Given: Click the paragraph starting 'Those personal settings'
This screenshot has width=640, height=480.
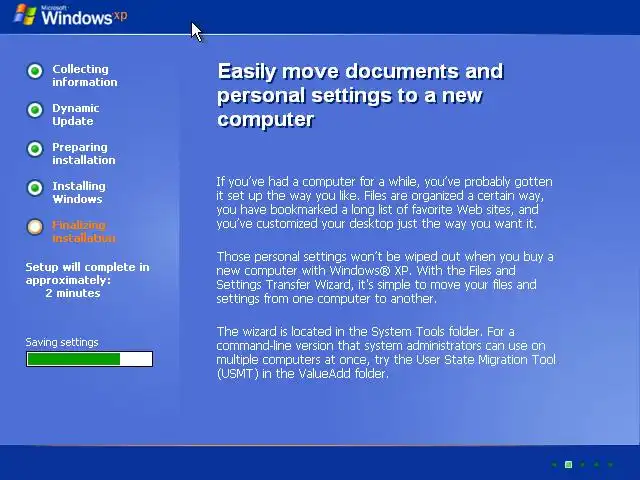Looking at the screenshot, I should pos(385,278).
